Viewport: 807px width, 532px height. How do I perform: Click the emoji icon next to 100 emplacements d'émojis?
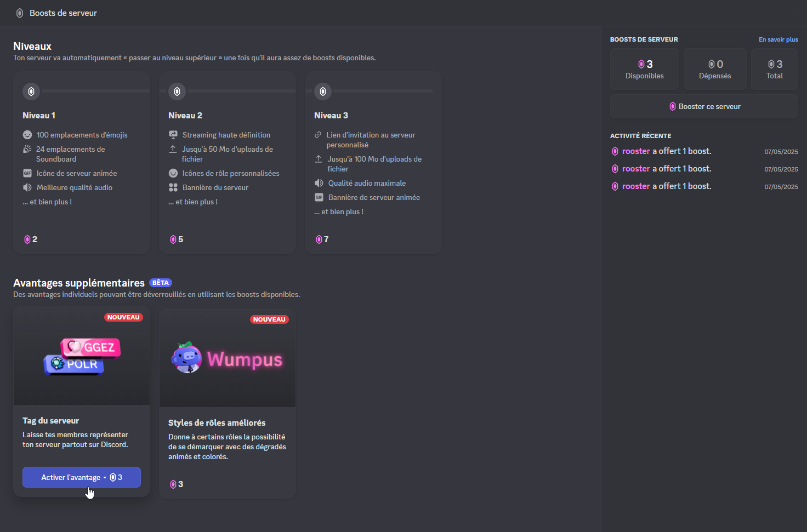[x=27, y=135]
